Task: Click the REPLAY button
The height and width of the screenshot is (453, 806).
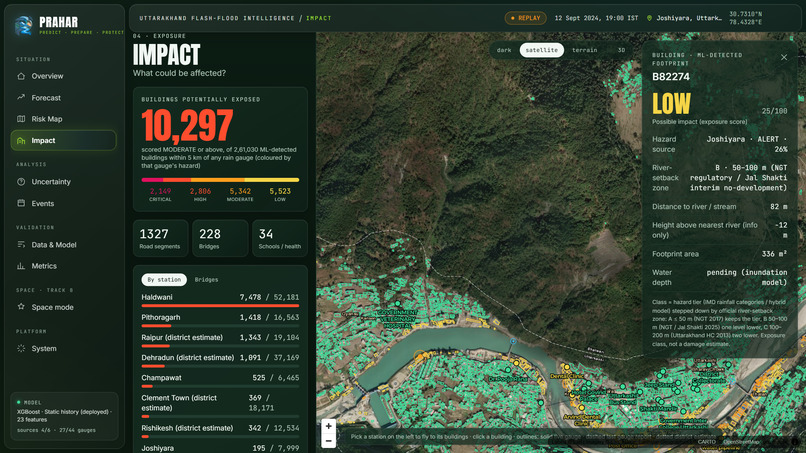Action: pos(526,18)
